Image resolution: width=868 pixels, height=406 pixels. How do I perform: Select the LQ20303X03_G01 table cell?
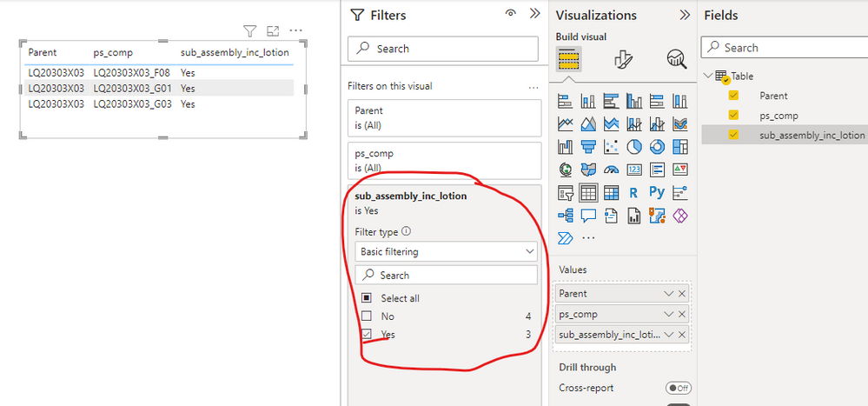click(x=132, y=88)
